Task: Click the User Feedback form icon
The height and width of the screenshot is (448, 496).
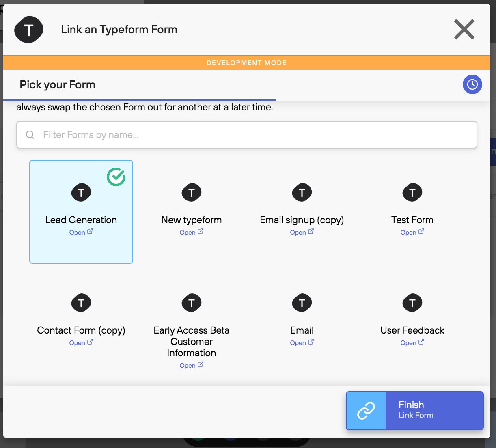Action: 412,303
